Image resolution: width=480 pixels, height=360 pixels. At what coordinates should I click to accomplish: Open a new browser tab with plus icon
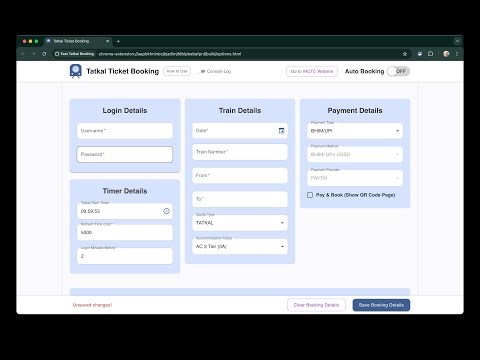[118, 41]
